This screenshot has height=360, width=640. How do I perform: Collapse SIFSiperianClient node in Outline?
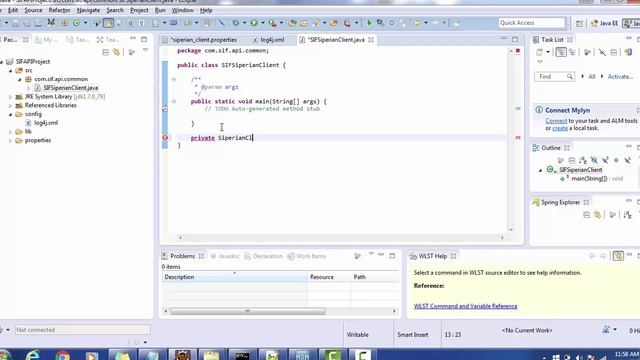pos(540,170)
